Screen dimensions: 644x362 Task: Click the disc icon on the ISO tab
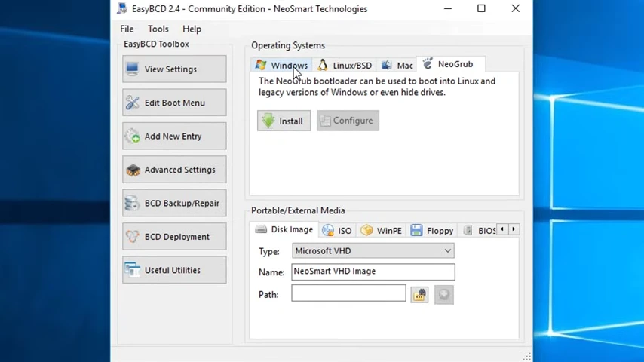click(x=328, y=231)
